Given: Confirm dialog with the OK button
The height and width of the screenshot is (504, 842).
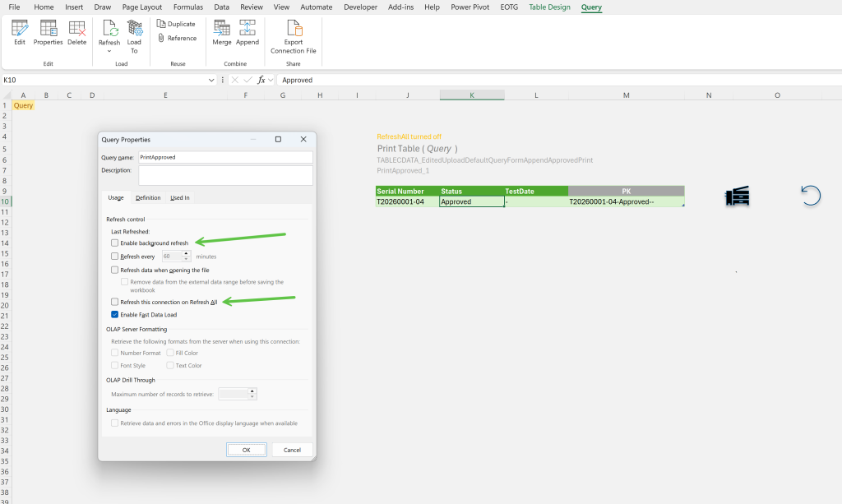Looking at the screenshot, I should click(246, 450).
